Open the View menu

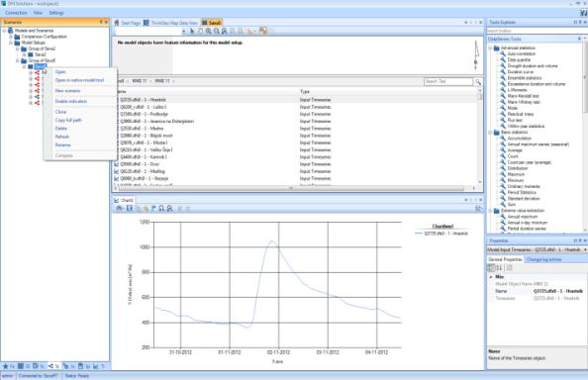(38, 13)
